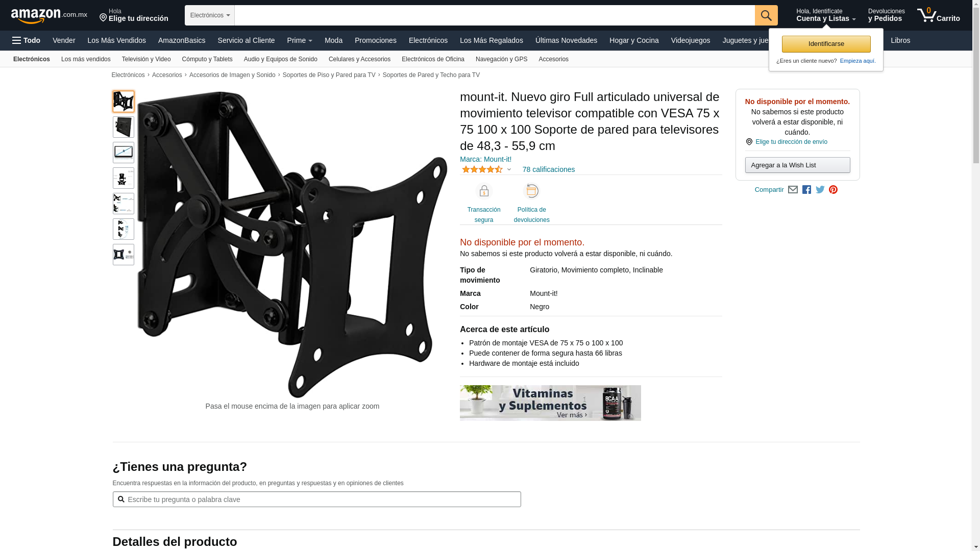Share product via email icon
The image size is (980, 551).
(x=793, y=190)
